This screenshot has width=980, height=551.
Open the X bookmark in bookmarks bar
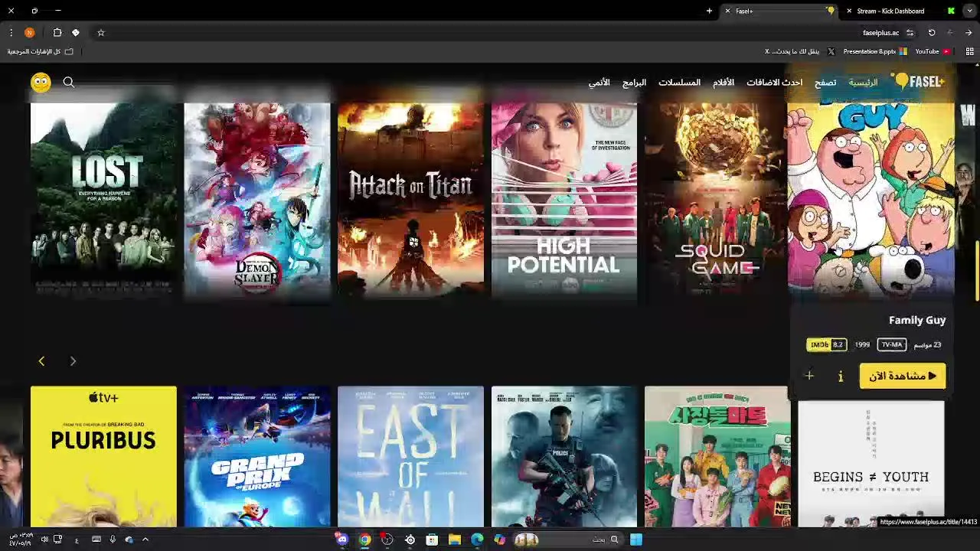pos(799,51)
